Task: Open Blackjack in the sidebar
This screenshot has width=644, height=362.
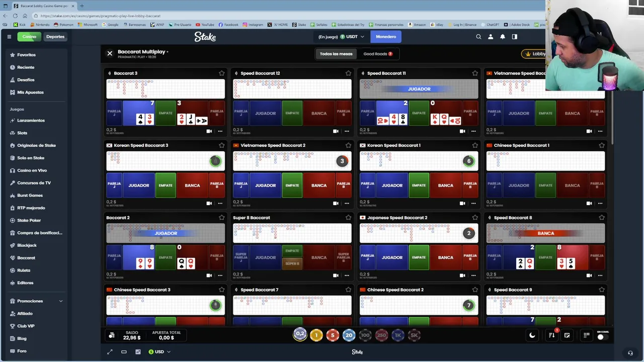Action: tap(27, 245)
